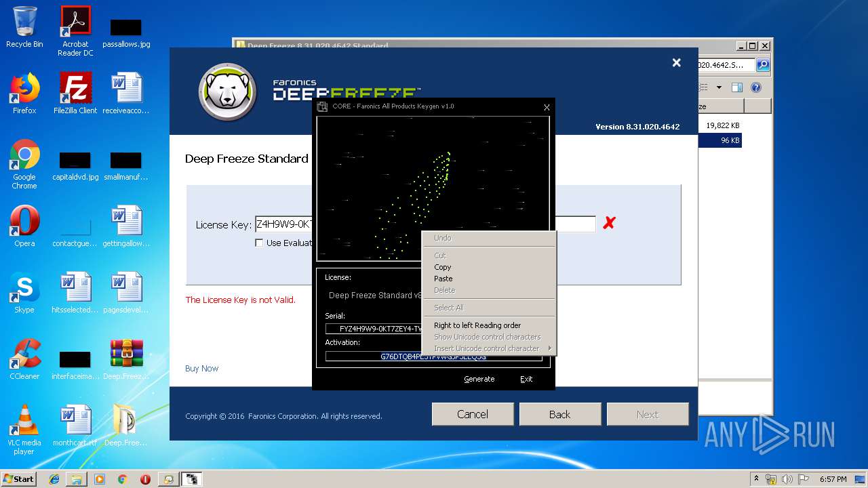Select the 96 KB file row
Screen dimensions: 868x488
coord(720,140)
